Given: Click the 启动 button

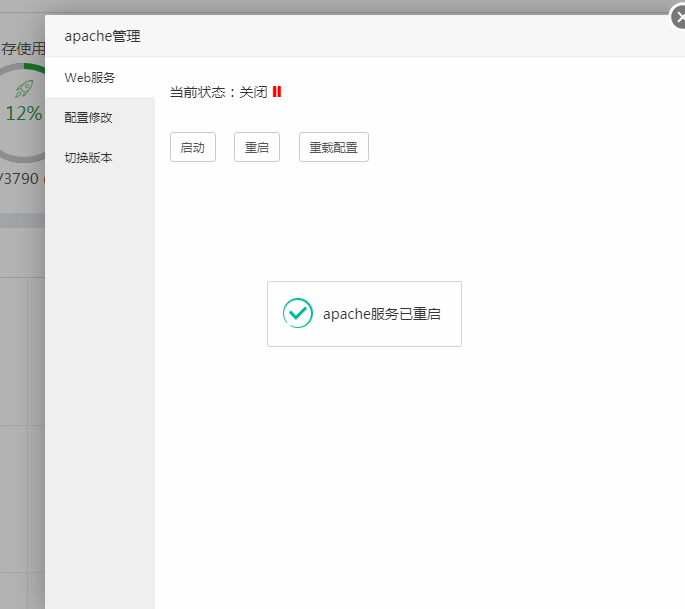Looking at the screenshot, I should coord(193,147).
